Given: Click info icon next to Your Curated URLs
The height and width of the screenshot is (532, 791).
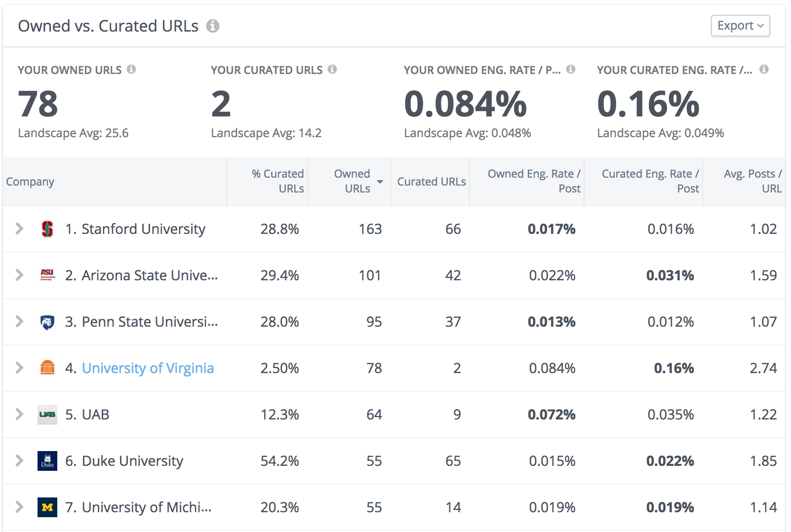Looking at the screenshot, I should coord(332,69).
